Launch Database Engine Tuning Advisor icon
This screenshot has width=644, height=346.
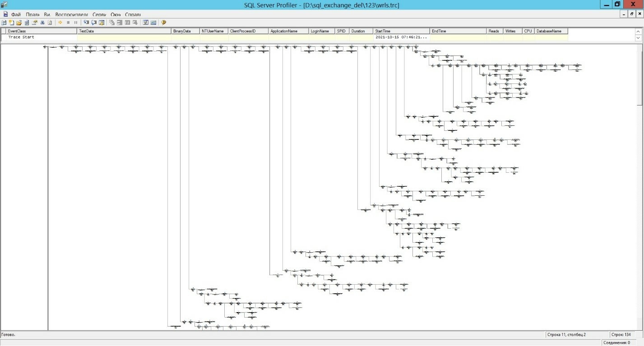coord(146,23)
